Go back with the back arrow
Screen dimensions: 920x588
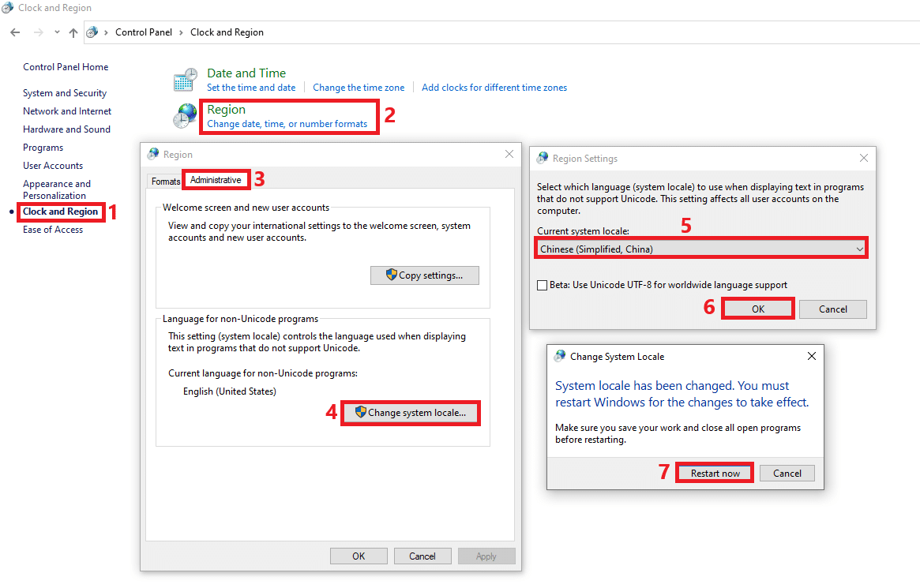pyautogui.click(x=15, y=32)
